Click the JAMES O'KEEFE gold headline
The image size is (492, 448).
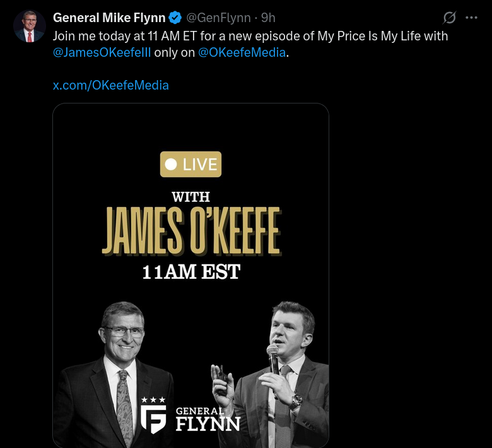[191, 233]
